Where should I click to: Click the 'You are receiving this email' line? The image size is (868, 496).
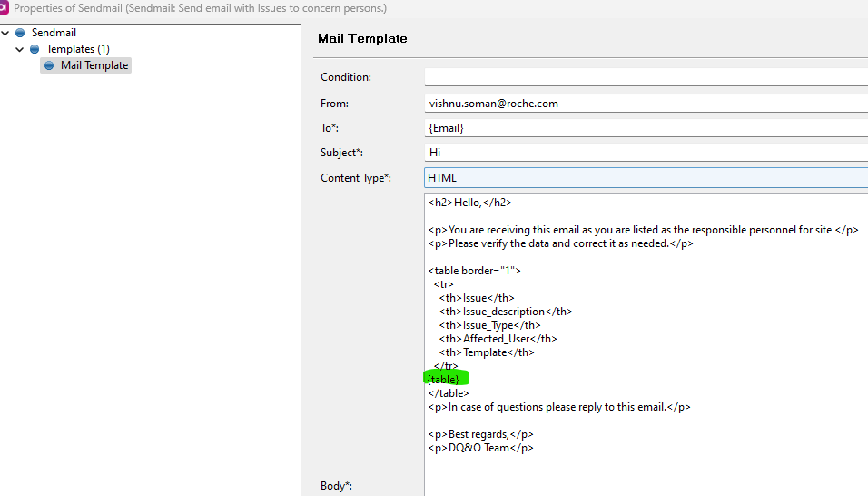[x=643, y=230]
